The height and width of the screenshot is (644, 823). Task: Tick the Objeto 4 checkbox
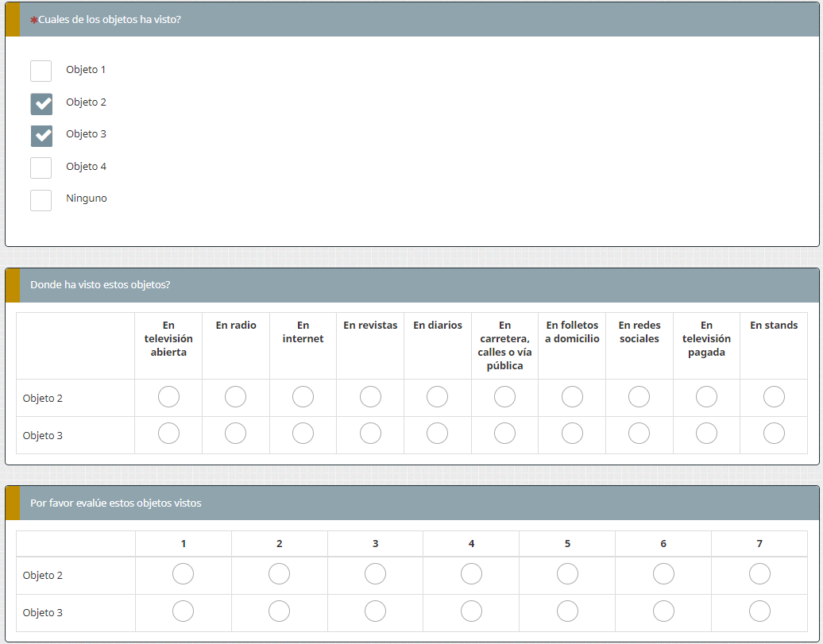(x=41, y=168)
